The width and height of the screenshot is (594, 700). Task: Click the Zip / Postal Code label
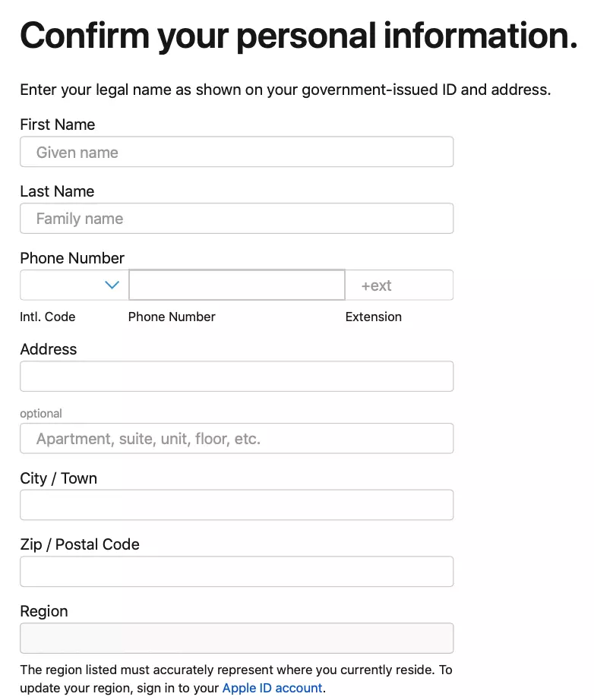point(80,544)
